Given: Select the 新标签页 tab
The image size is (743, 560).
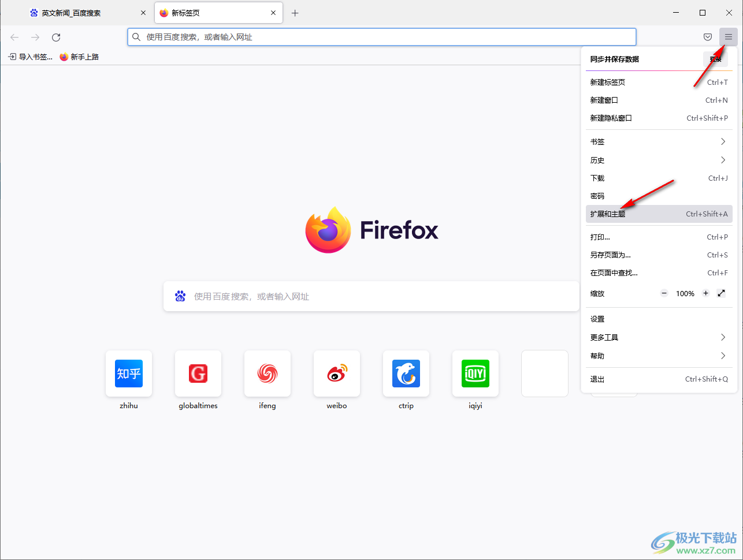Looking at the screenshot, I should click(x=219, y=13).
